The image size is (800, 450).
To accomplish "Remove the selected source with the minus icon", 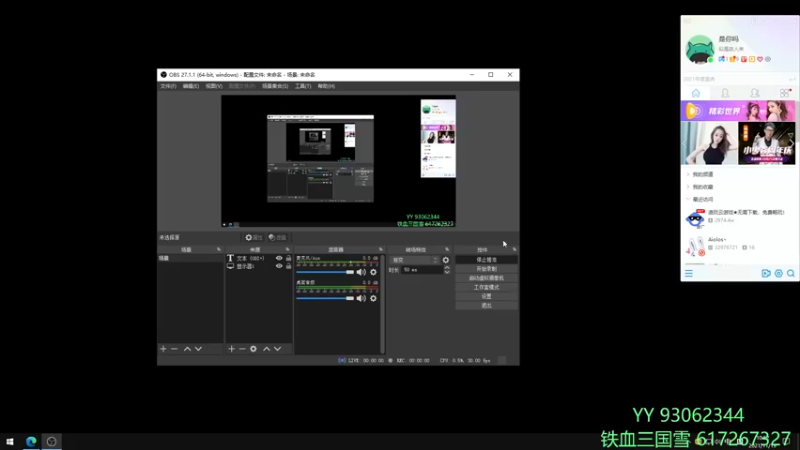I will (x=242, y=349).
